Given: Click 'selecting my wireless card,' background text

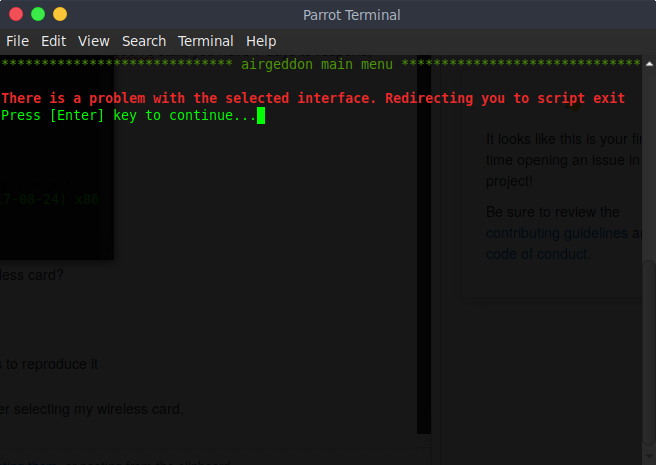Looking at the screenshot, I should 99,409.
